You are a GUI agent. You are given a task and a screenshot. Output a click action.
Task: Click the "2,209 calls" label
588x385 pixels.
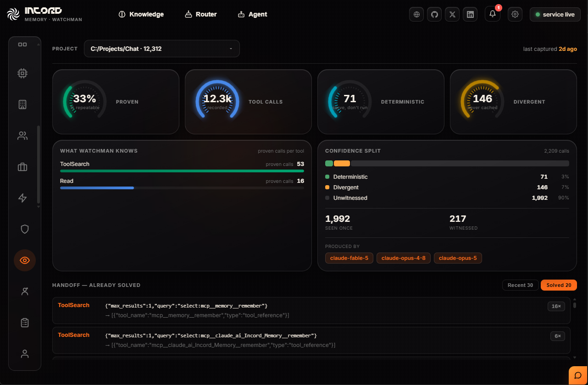click(556, 151)
